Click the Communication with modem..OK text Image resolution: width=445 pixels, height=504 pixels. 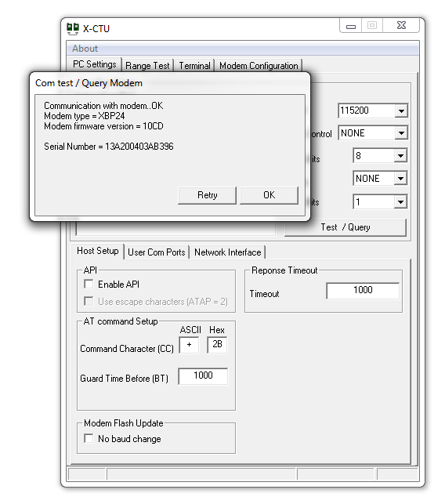pyautogui.click(x=103, y=106)
